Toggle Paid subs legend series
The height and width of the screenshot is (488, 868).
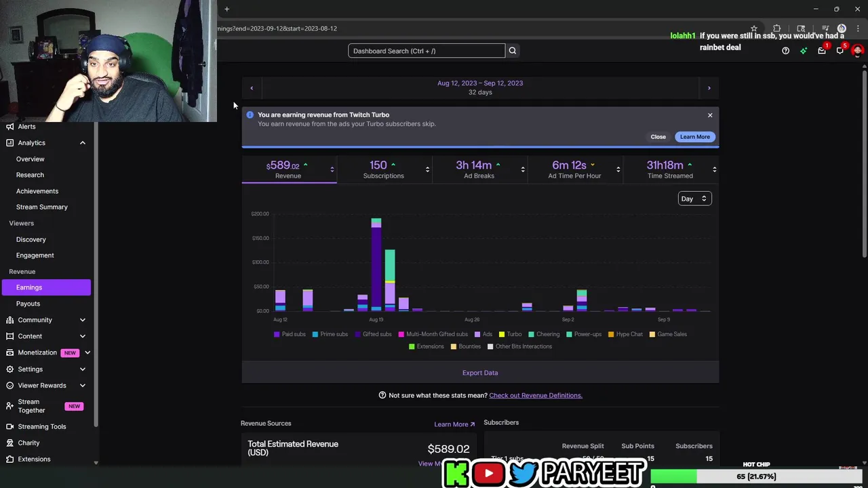pyautogui.click(x=290, y=334)
